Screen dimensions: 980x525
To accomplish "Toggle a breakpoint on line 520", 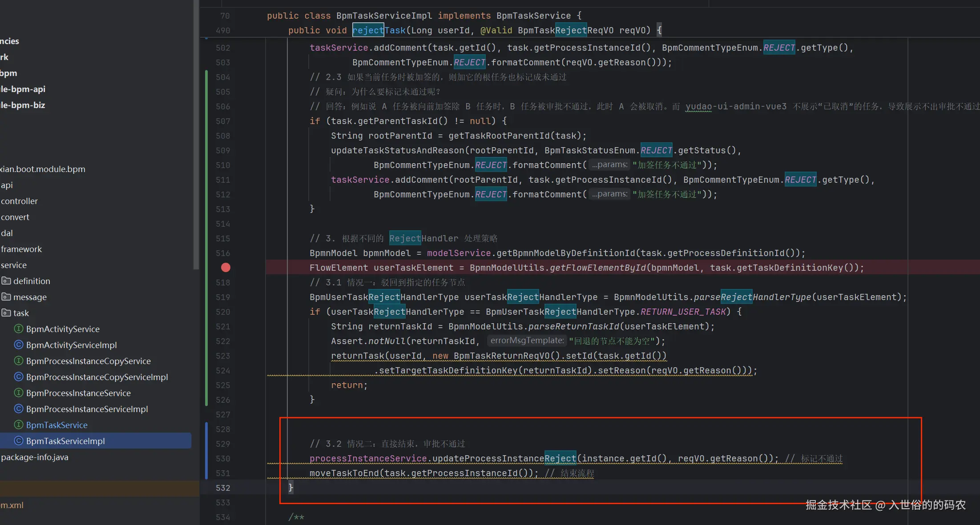I will click(x=223, y=312).
